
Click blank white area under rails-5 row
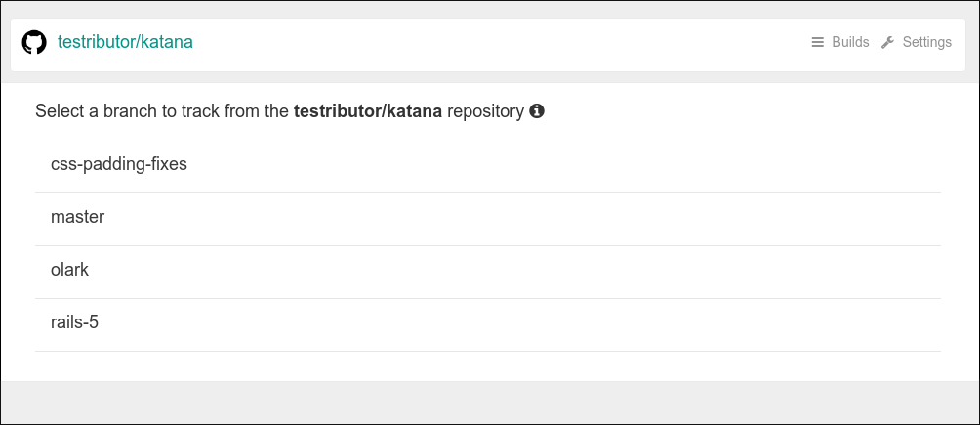(488, 365)
